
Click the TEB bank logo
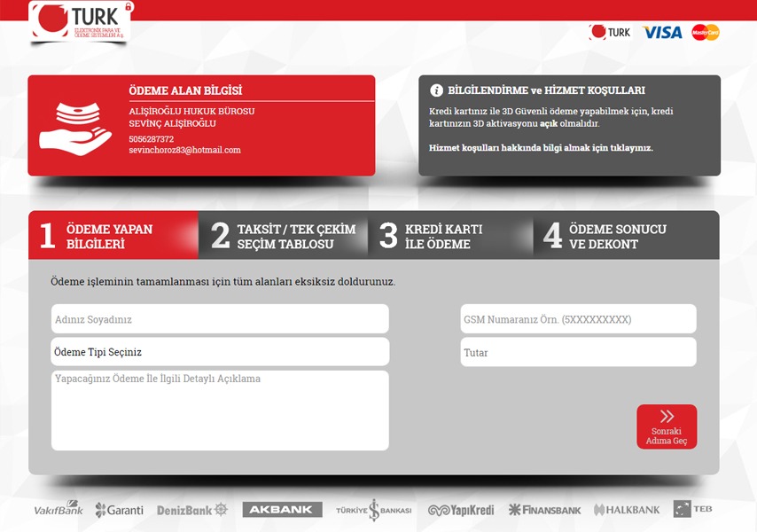693,509
